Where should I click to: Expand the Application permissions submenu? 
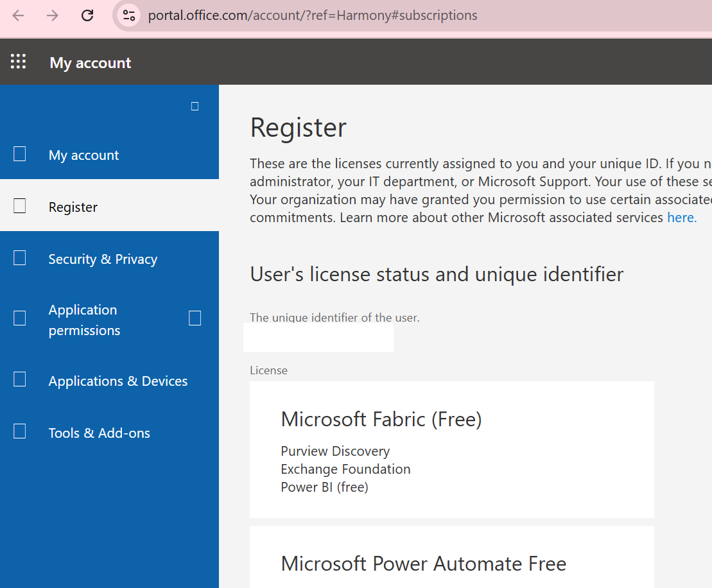pyautogui.click(x=195, y=318)
